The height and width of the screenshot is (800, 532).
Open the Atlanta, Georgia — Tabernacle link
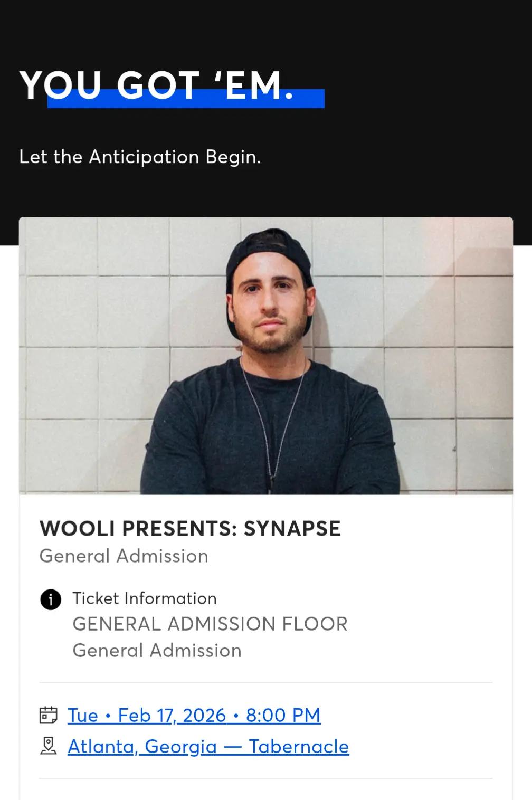(208, 747)
